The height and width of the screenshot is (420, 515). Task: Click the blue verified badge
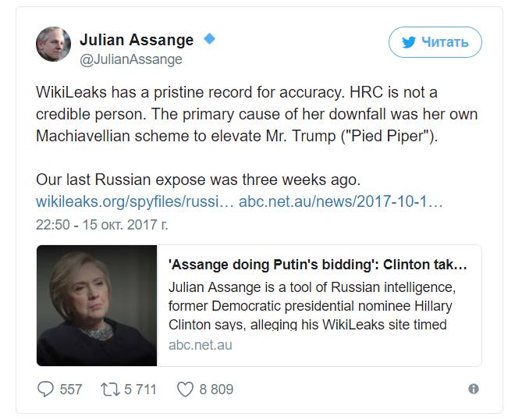pyautogui.click(x=209, y=38)
